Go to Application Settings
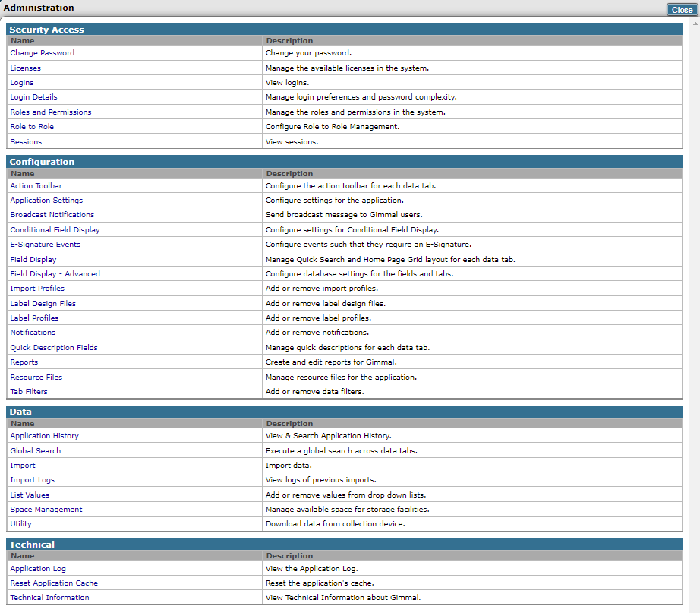The height and width of the screenshot is (613, 700). [x=46, y=201]
